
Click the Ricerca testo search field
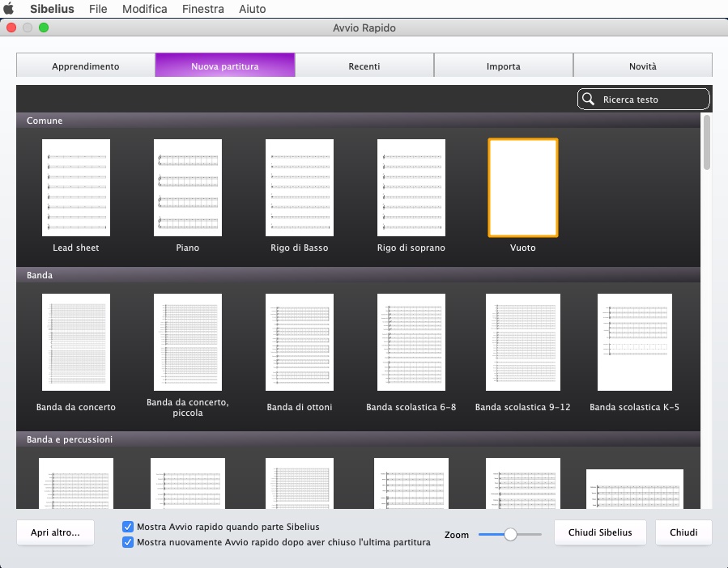pos(644,99)
